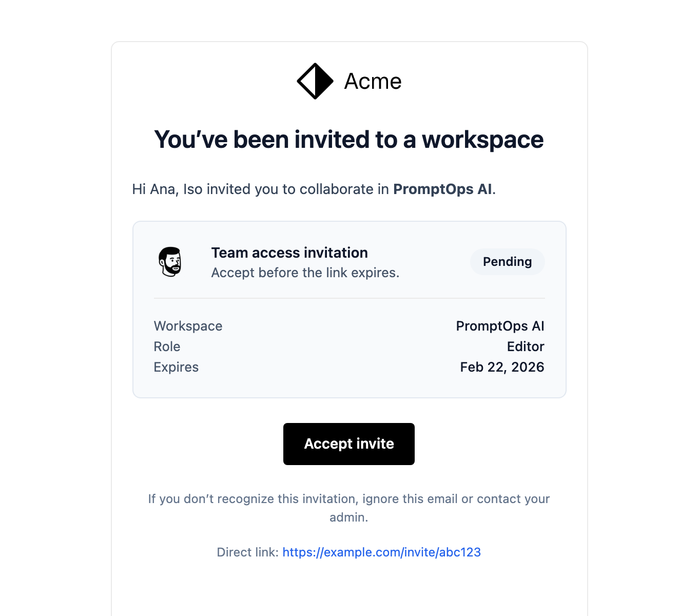Click the Team access invitation title

(289, 253)
